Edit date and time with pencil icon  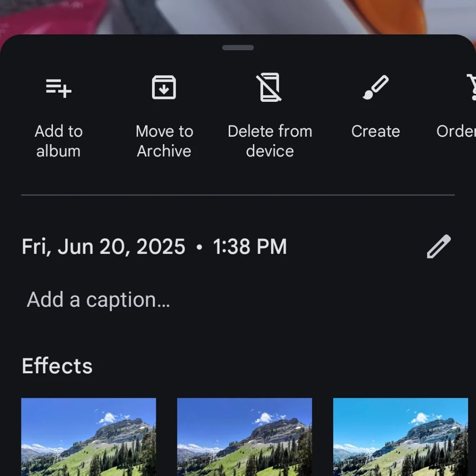(439, 247)
